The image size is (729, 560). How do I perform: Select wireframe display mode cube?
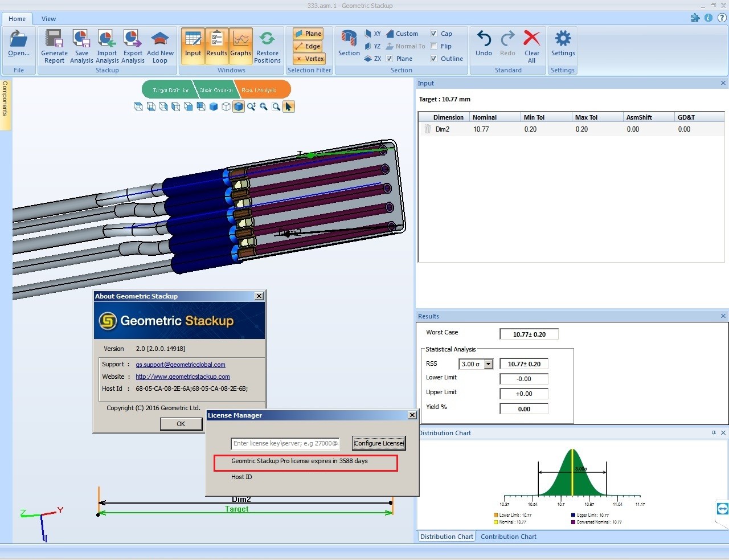(x=226, y=107)
